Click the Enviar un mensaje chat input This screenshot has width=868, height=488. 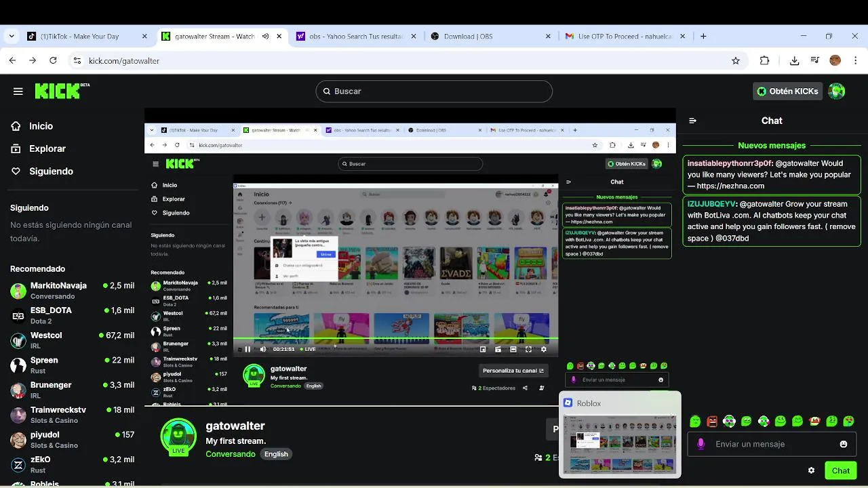772,444
